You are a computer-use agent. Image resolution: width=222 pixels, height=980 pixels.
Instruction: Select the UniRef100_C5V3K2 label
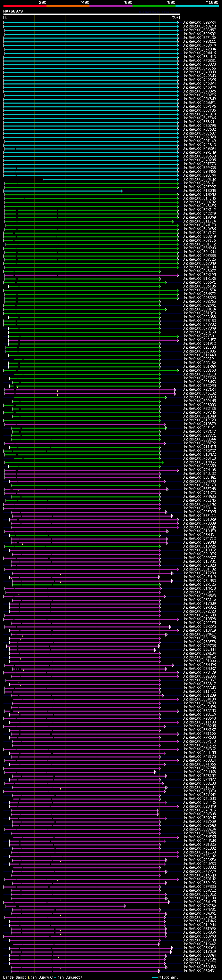click(199, 749)
